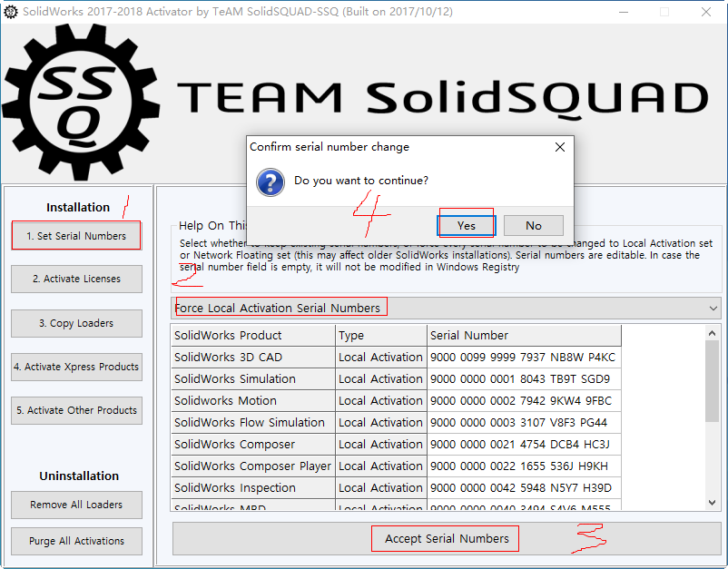Screen dimensions: 728x569
Task: Edit serial 9000 0000 0003 3107 V8F3 PG44
Action: (x=524, y=423)
